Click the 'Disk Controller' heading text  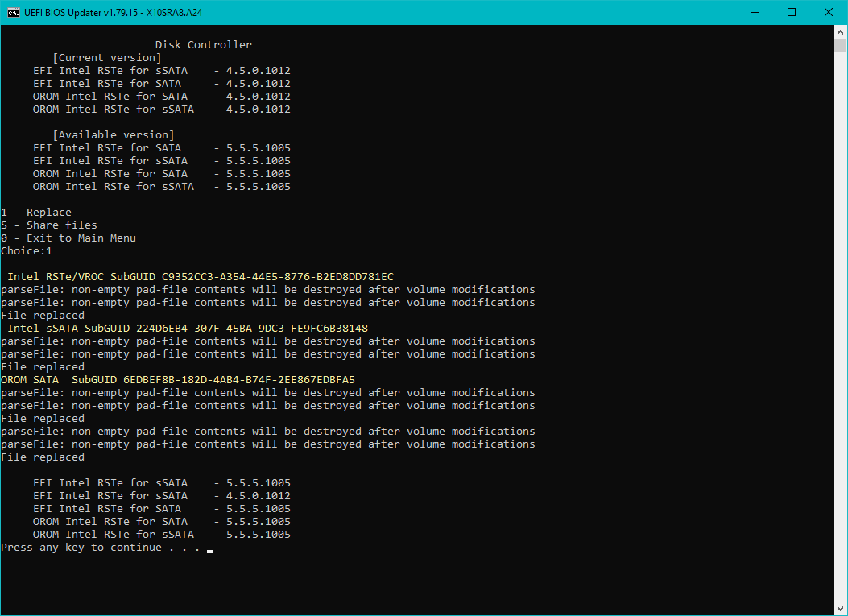[204, 45]
